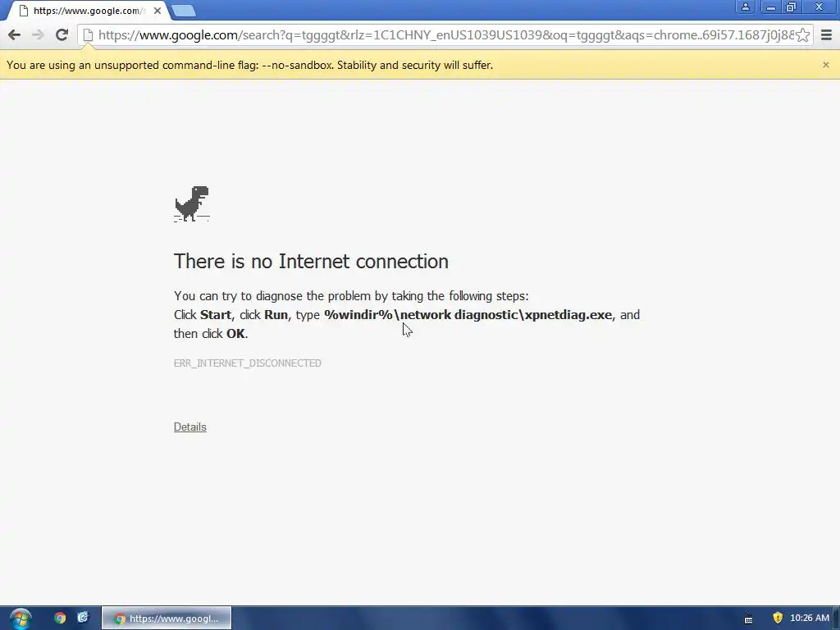Click the address bar URL field
840x630 pixels.
click(x=445, y=35)
